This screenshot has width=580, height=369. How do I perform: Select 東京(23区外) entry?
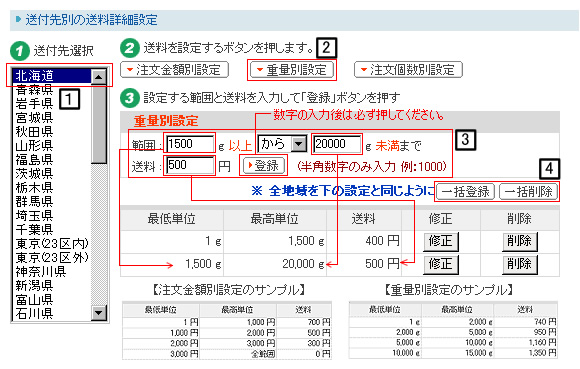coord(52,258)
